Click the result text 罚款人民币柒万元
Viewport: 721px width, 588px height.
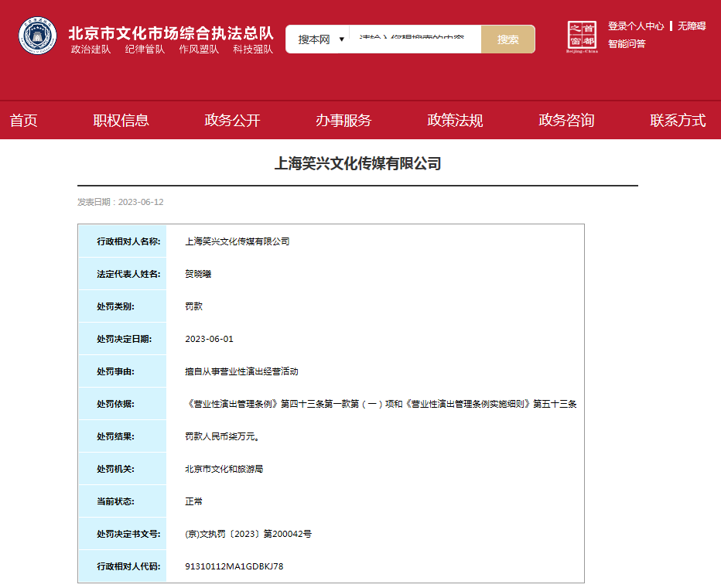(x=222, y=437)
